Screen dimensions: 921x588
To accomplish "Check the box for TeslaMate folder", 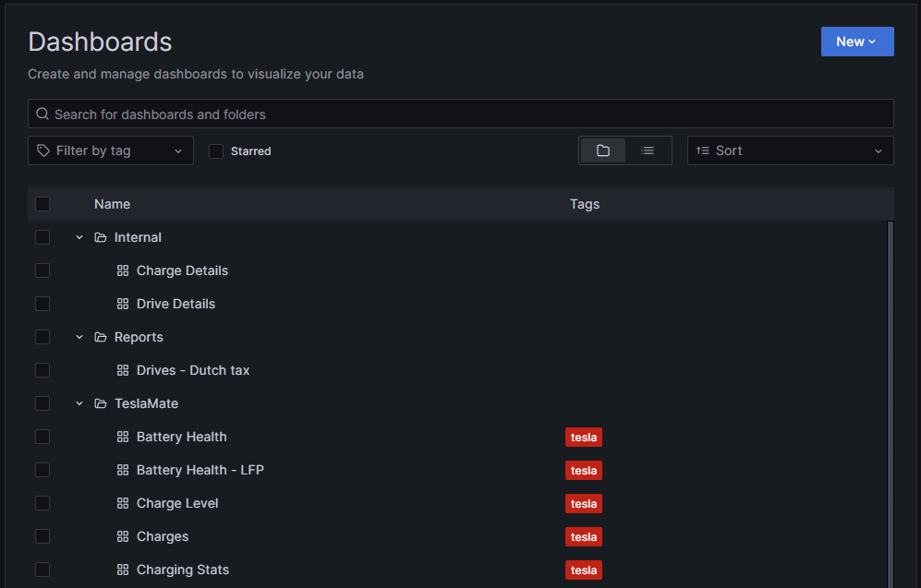I will click(x=42, y=403).
